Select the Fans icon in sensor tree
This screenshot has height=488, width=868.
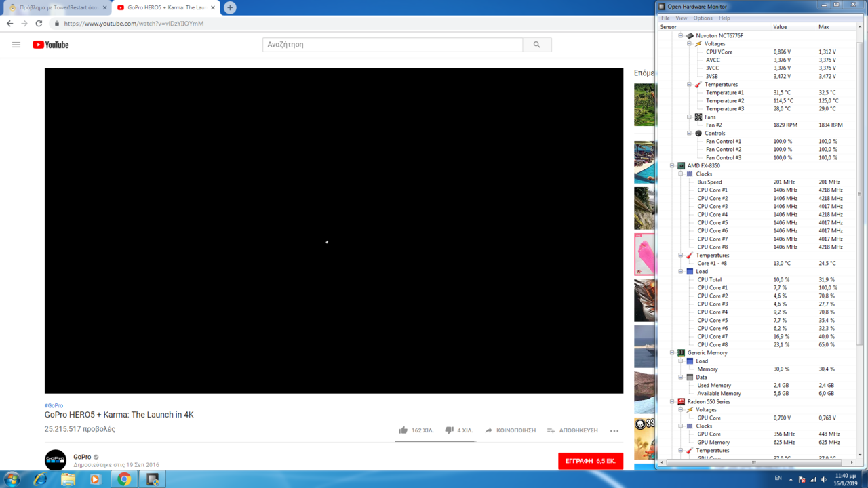click(x=698, y=117)
